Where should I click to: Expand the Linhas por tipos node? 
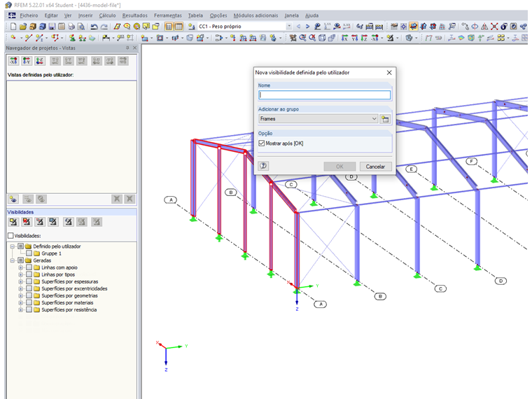pos(21,274)
